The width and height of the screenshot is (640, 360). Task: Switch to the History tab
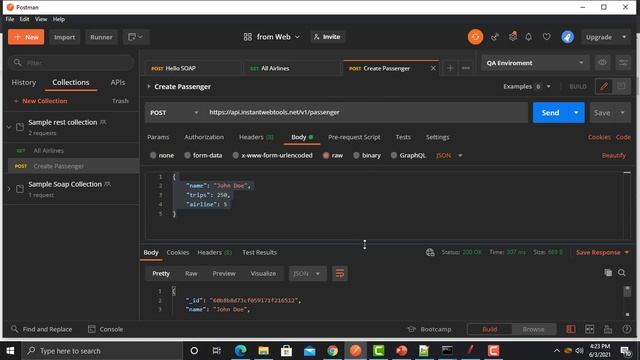click(x=24, y=82)
